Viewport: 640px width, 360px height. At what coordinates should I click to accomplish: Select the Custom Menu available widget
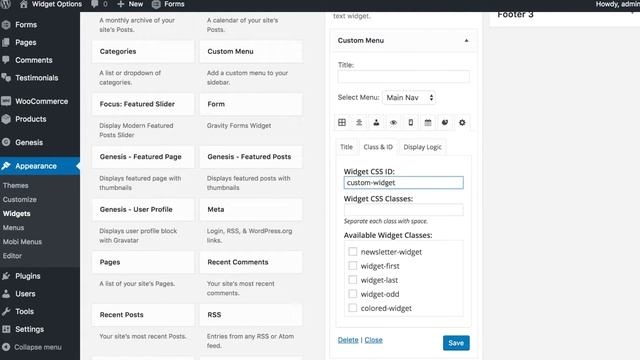point(251,51)
